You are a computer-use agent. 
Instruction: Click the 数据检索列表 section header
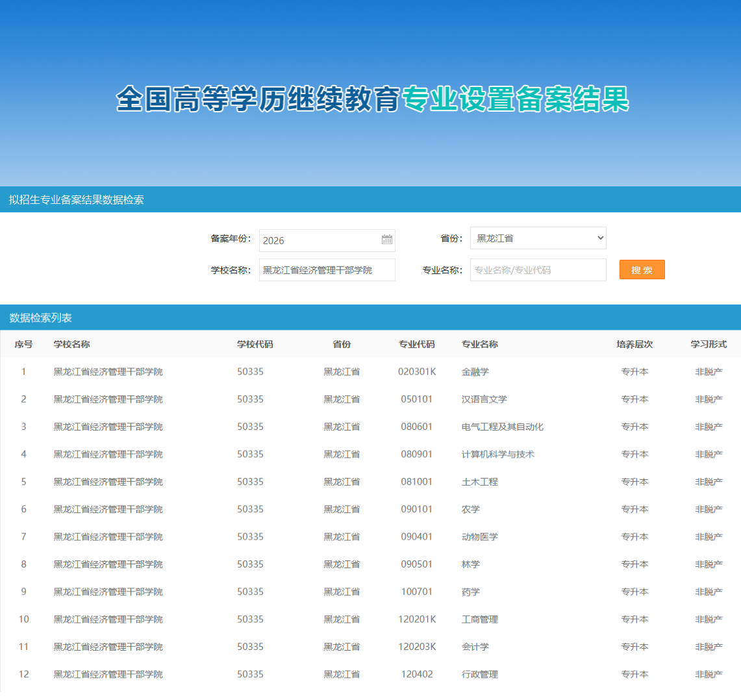(41, 318)
